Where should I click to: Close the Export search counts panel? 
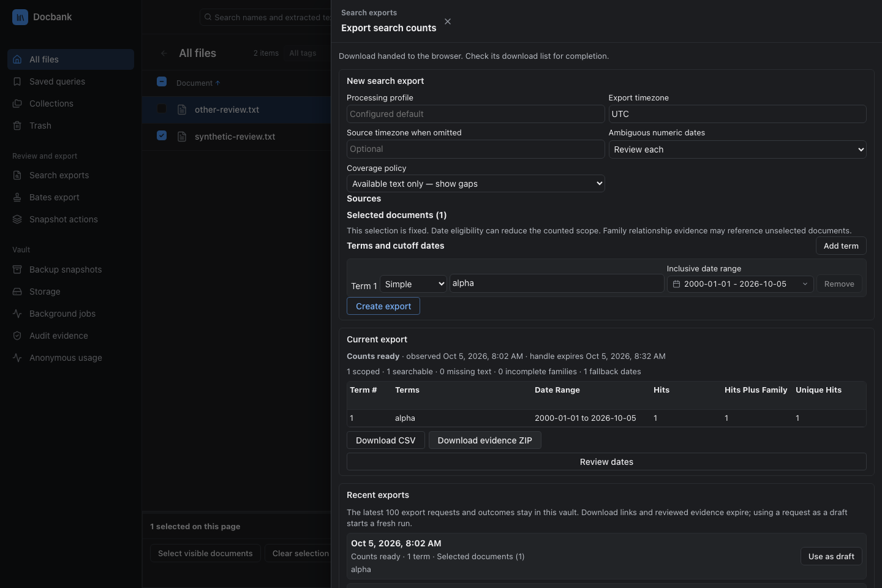point(448,21)
